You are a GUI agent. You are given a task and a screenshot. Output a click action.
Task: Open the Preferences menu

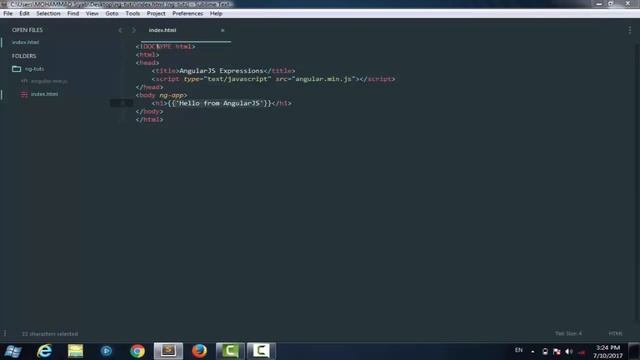pos(188,13)
